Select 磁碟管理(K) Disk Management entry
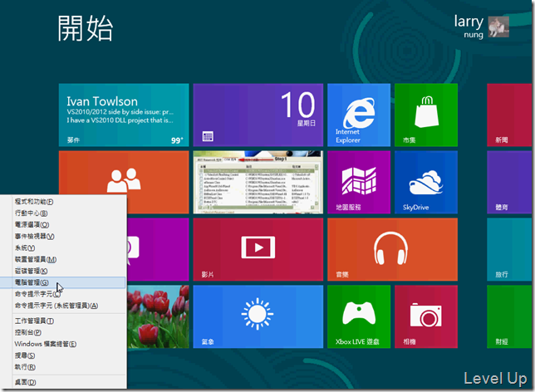This screenshot has height=392, width=535. coord(63,271)
